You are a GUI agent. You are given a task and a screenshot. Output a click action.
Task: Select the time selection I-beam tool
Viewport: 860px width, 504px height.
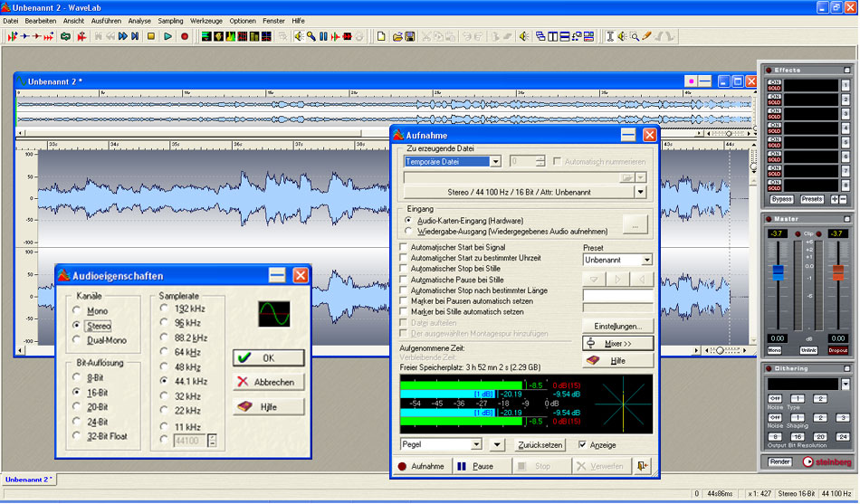point(609,36)
